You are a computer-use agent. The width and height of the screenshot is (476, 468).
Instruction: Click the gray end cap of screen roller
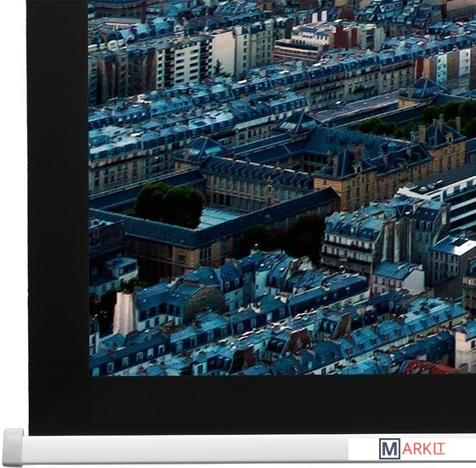(x=14, y=448)
